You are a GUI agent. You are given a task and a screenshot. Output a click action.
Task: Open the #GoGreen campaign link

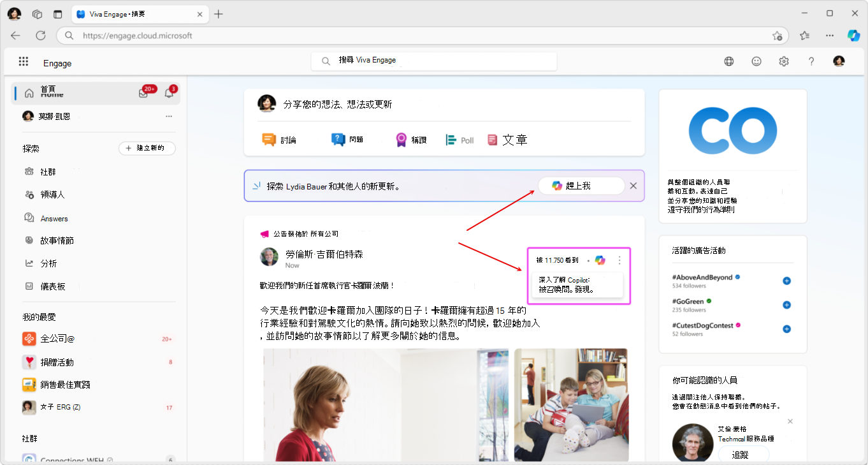pos(688,301)
